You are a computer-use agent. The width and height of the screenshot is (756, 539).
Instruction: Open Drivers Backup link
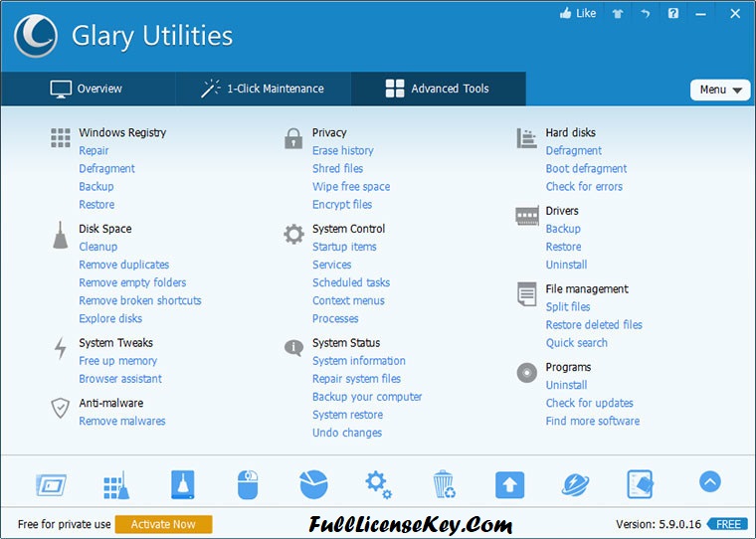click(x=563, y=229)
